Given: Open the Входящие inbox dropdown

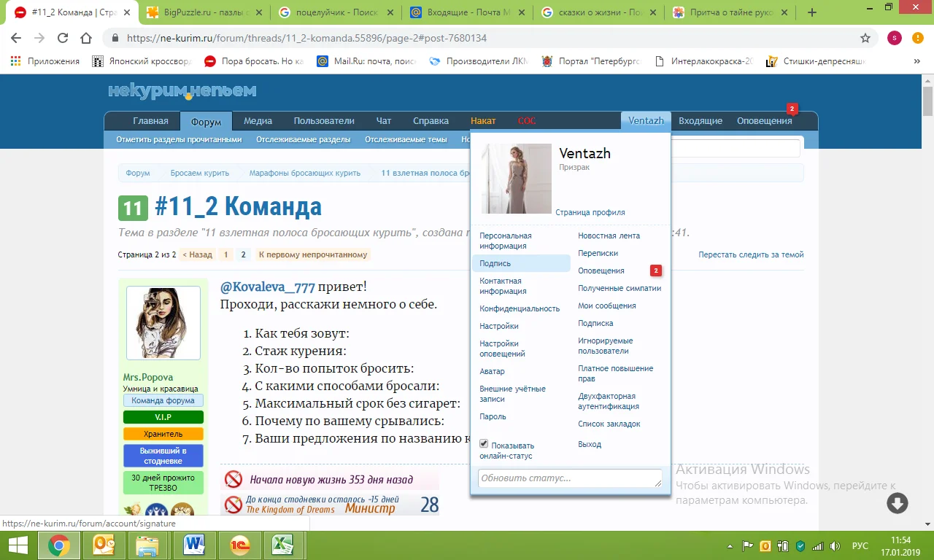Looking at the screenshot, I should [700, 121].
